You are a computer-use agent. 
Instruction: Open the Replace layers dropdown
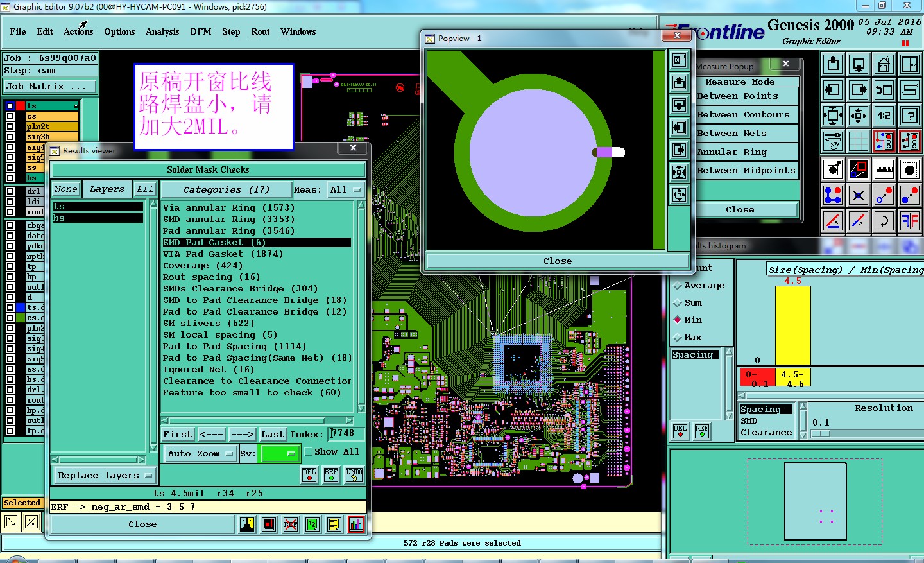click(105, 476)
